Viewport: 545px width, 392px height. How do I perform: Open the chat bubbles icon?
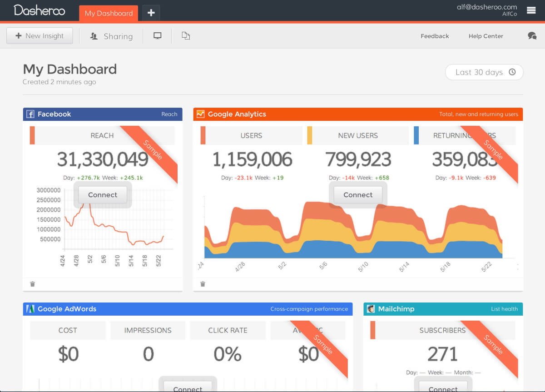(x=532, y=36)
